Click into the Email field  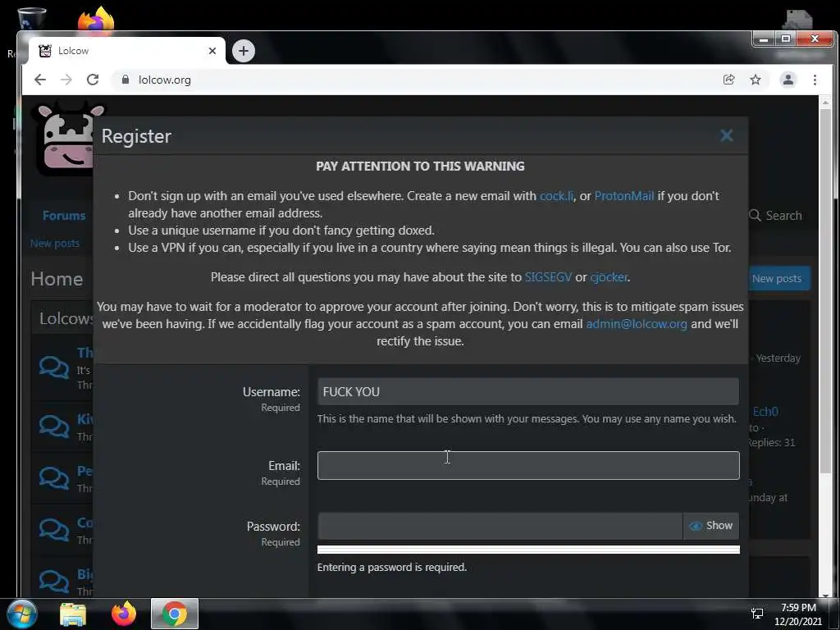tap(528, 466)
